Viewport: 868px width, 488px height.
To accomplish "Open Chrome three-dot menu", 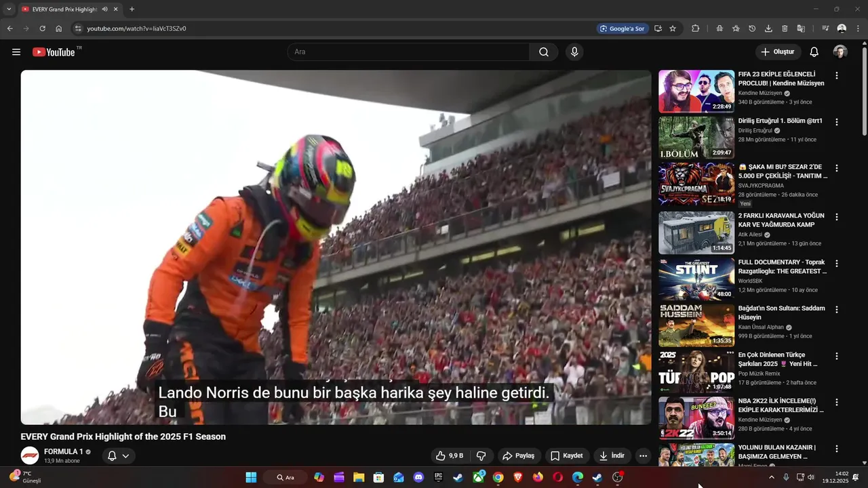I will coord(859,28).
